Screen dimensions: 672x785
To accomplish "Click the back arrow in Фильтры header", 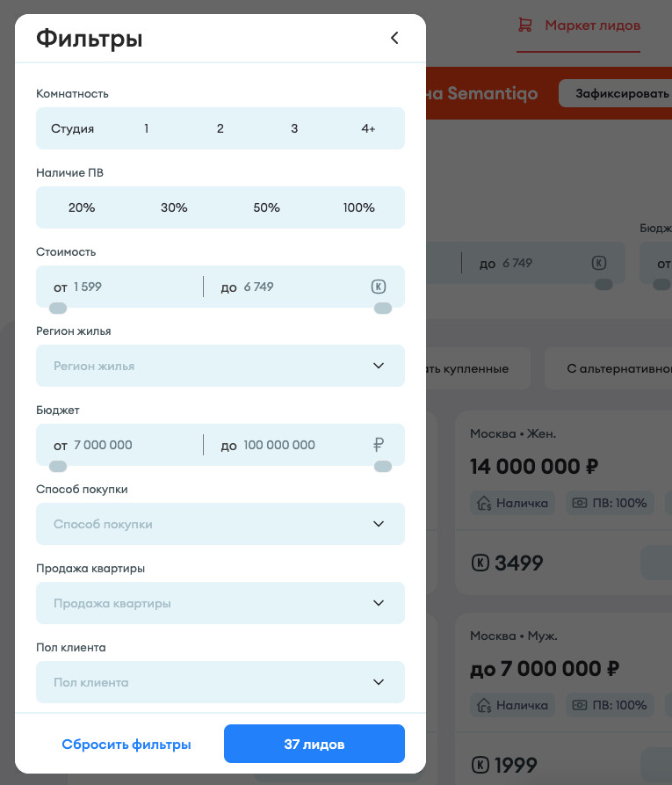I will 394,38.
